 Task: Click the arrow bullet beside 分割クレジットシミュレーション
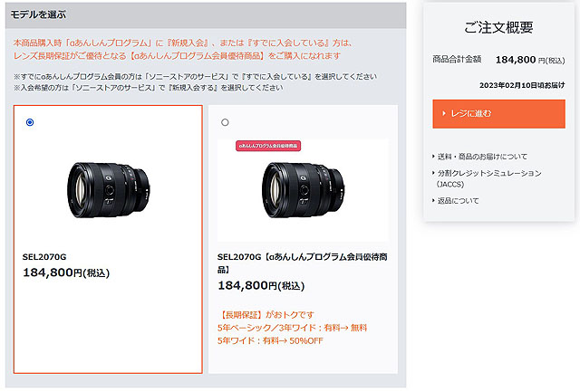pyautogui.click(x=433, y=173)
